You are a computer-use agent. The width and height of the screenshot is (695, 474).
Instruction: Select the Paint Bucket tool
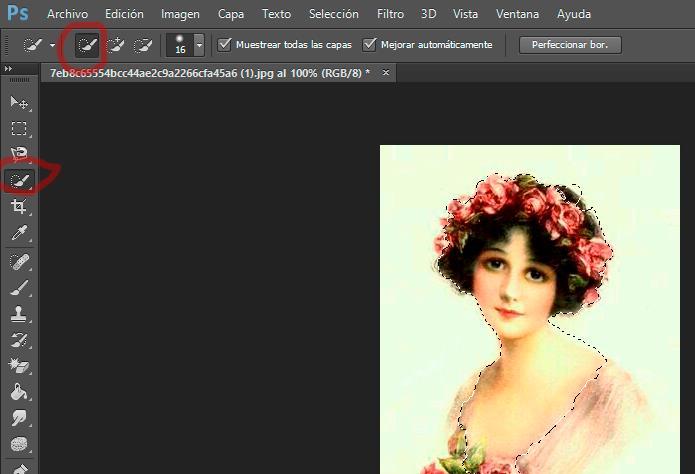coord(19,392)
